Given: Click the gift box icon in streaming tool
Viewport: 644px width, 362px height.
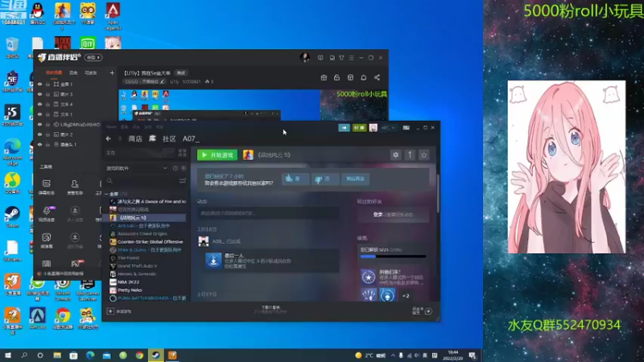Looking at the screenshot, I should click(x=324, y=77).
